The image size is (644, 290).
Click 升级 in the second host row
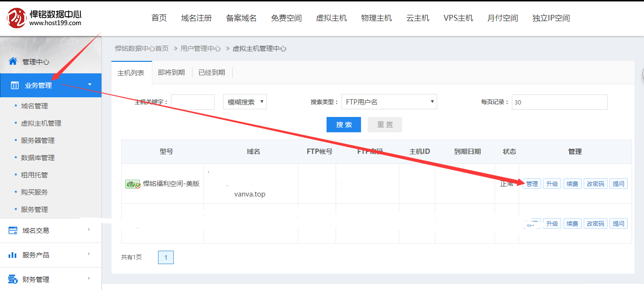(x=552, y=223)
